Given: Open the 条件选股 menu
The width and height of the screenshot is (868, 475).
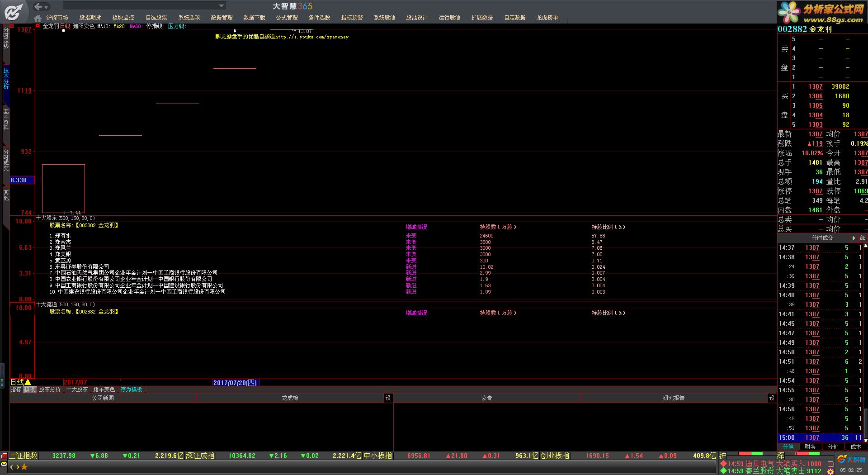Looking at the screenshot, I should tap(319, 18).
